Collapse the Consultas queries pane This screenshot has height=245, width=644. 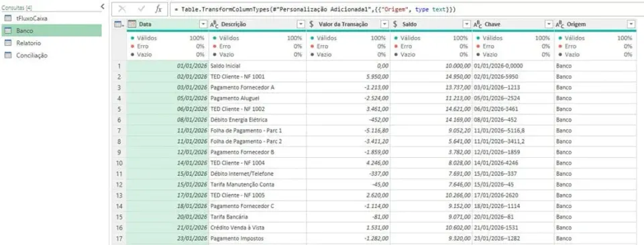pyautogui.click(x=102, y=6)
